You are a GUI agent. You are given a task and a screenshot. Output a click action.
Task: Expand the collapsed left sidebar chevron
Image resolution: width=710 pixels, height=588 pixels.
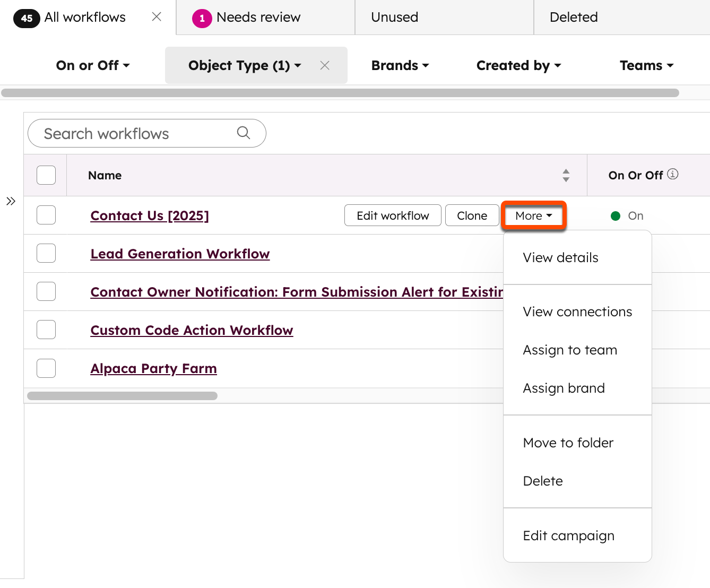11,201
